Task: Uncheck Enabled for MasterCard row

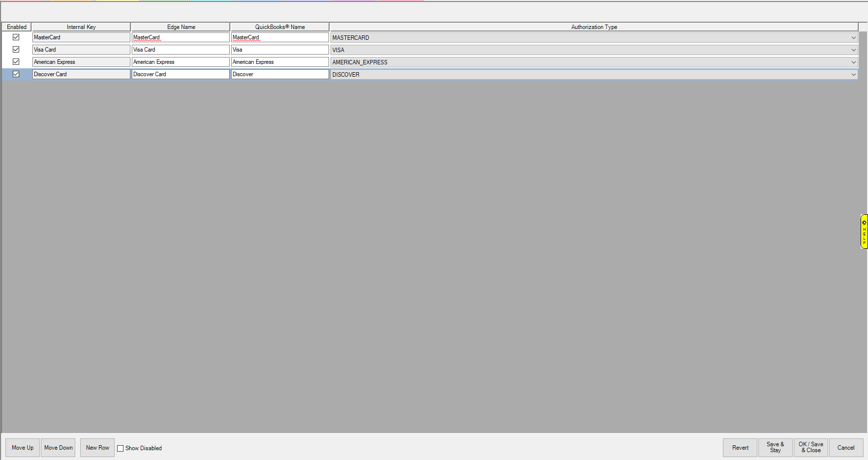Action: (16, 37)
